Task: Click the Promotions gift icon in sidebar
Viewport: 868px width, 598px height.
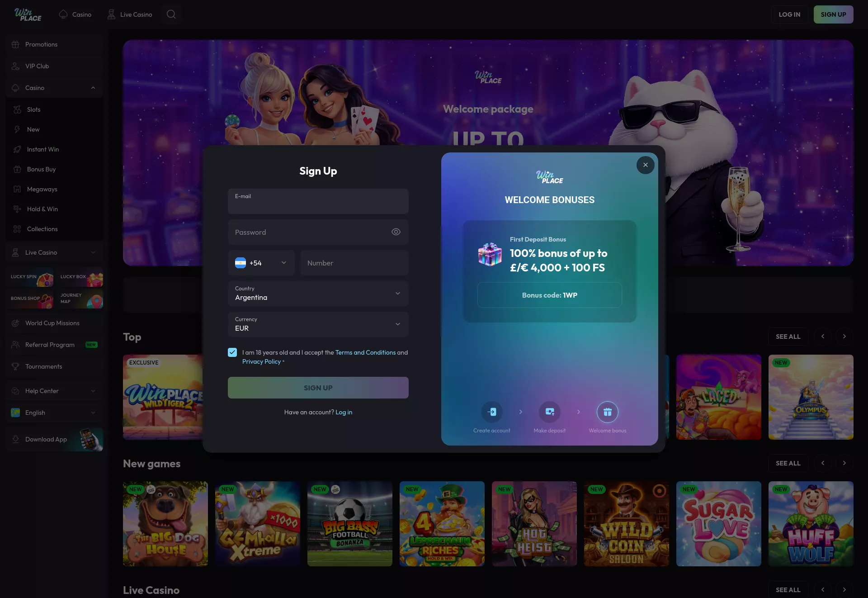Action: tap(15, 44)
